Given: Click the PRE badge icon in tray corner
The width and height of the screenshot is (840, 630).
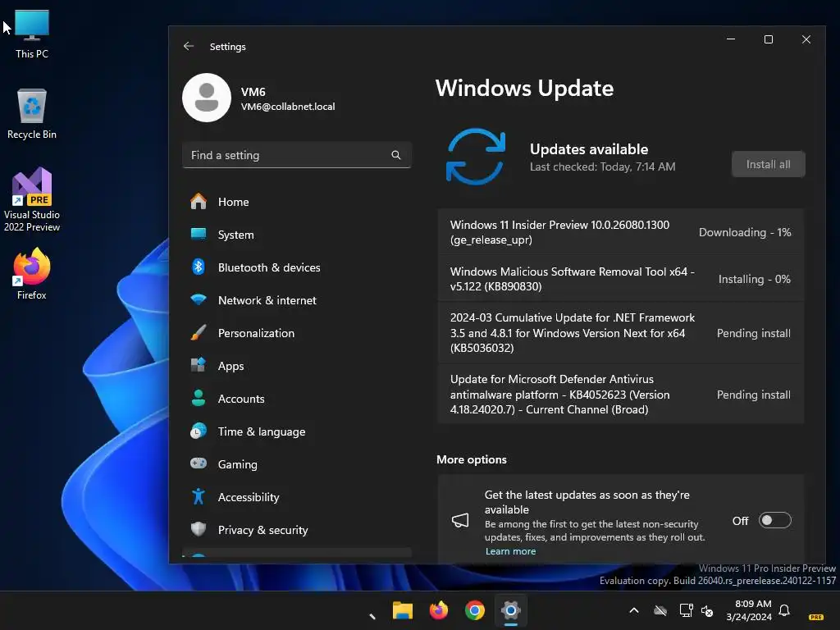Looking at the screenshot, I should pos(816,617).
